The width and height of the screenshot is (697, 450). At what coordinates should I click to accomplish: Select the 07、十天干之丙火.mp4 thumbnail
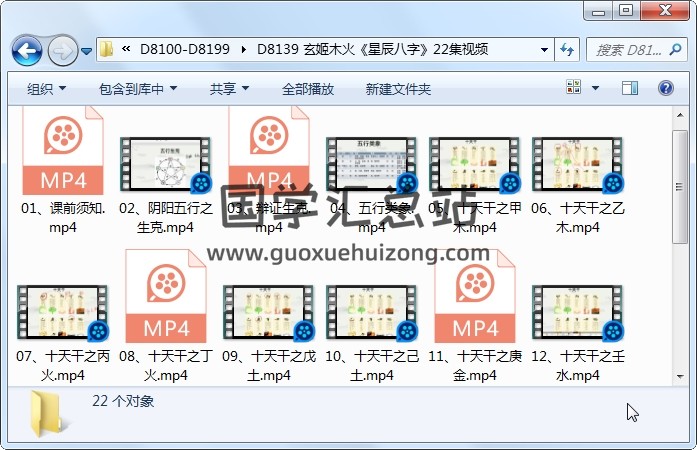[x=63, y=313]
